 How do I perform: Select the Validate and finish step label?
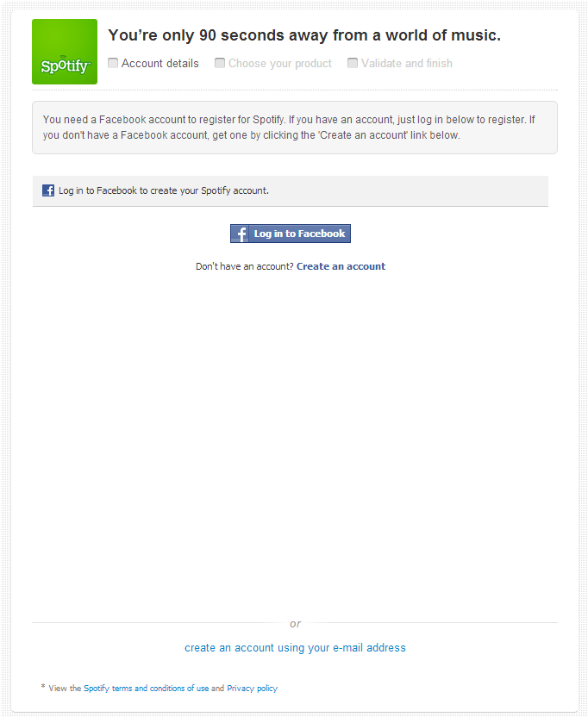407,63
